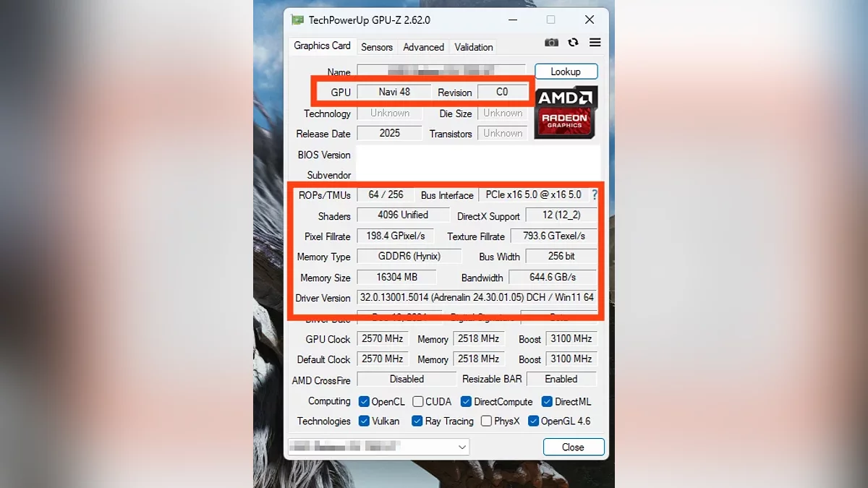868x488 pixels.
Task: Click the Close button
Action: coord(573,447)
